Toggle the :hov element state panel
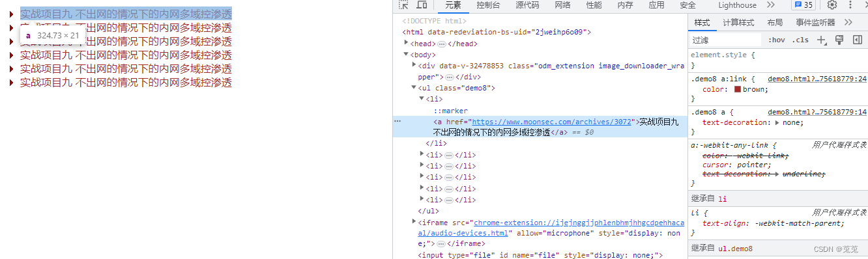This screenshot has width=868, height=259. pos(777,40)
